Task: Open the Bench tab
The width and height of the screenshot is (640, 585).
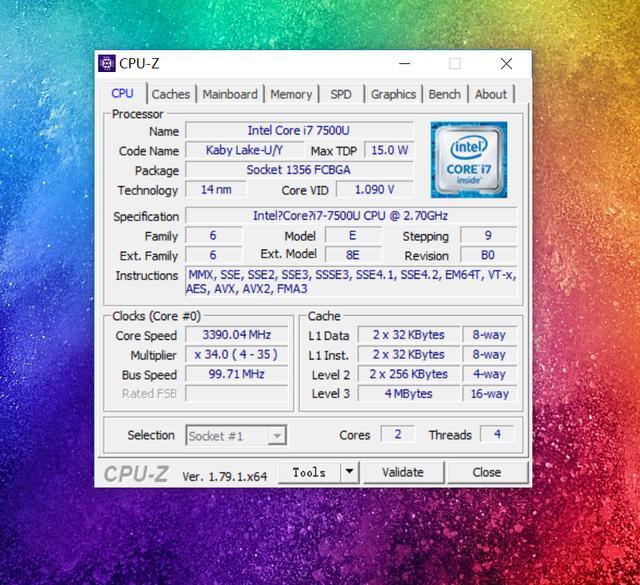Action: click(444, 94)
